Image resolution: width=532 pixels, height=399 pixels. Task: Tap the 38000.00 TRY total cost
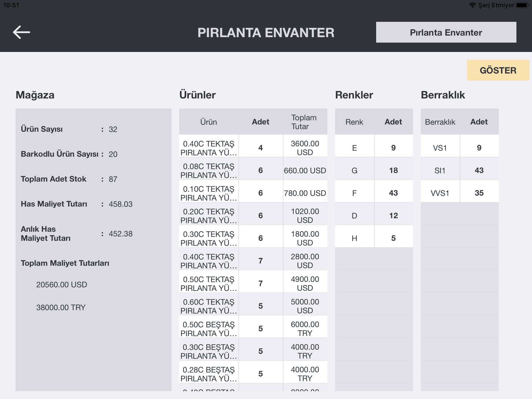click(x=61, y=307)
